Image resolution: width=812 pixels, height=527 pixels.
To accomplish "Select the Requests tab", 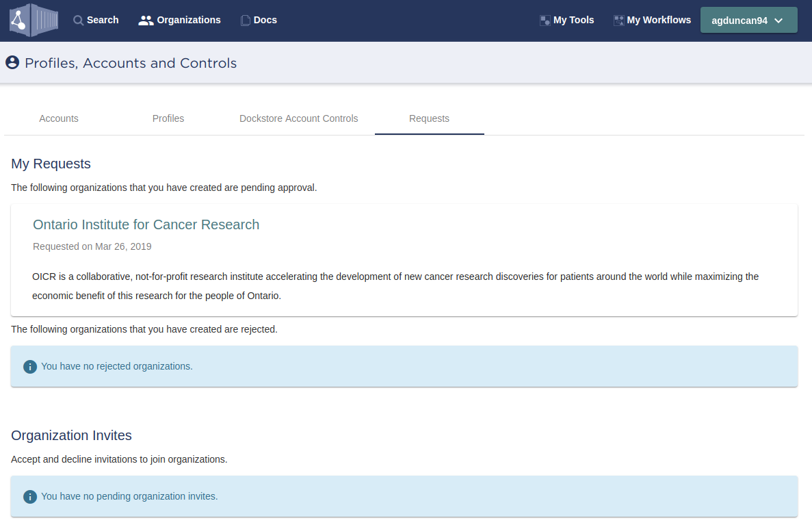I will 429,118.
